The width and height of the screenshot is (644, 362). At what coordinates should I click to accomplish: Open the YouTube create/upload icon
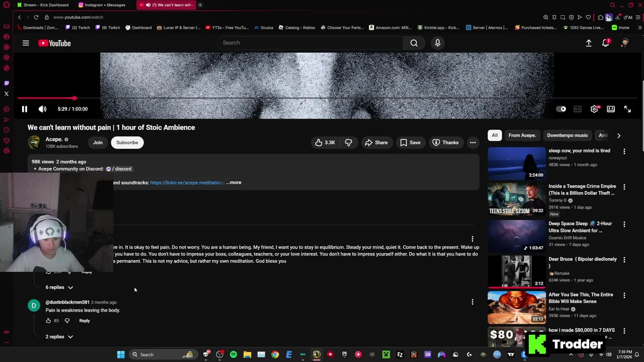[x=589, y=43]
